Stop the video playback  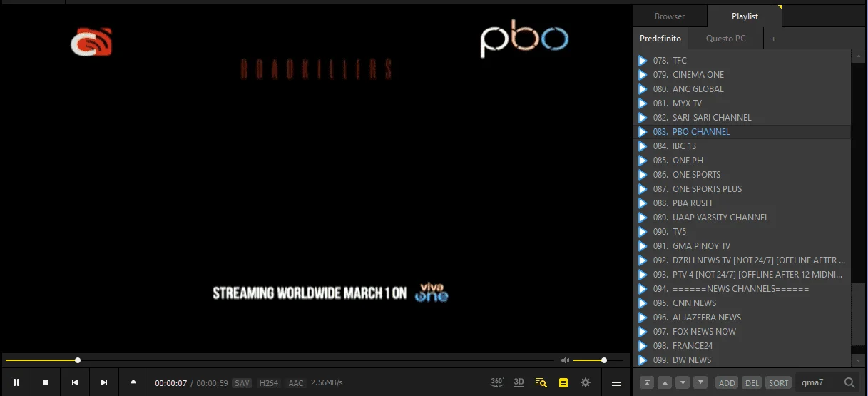[x=46, y=382]
